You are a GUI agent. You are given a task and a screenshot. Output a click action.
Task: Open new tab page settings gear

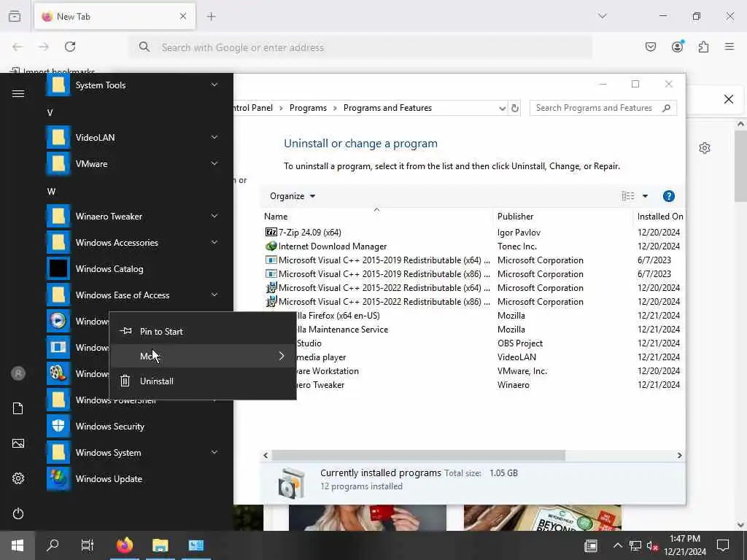click(705, 148)
